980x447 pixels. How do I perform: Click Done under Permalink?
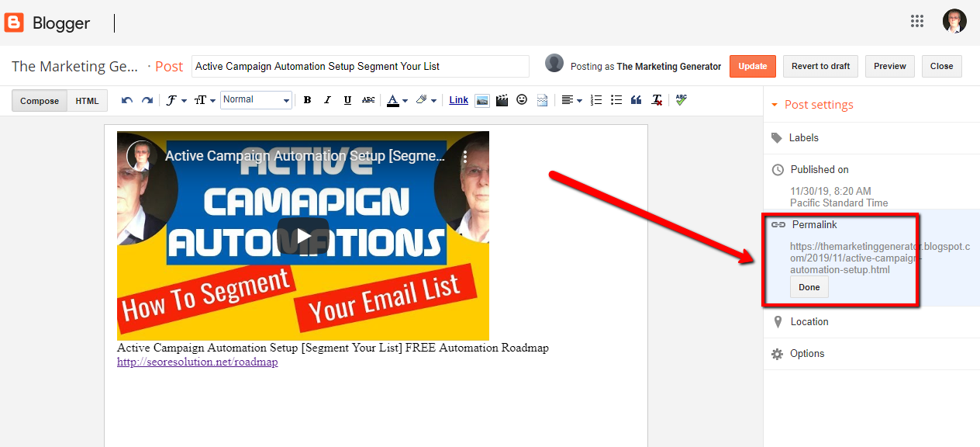pos(809,287)
